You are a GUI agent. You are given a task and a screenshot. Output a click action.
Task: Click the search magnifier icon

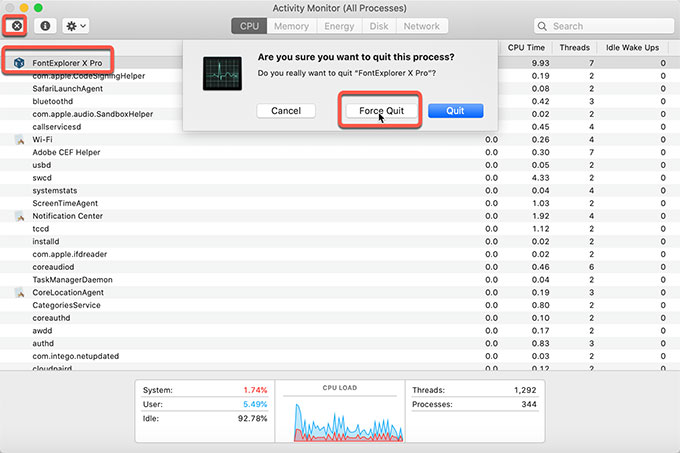point(542,26)
